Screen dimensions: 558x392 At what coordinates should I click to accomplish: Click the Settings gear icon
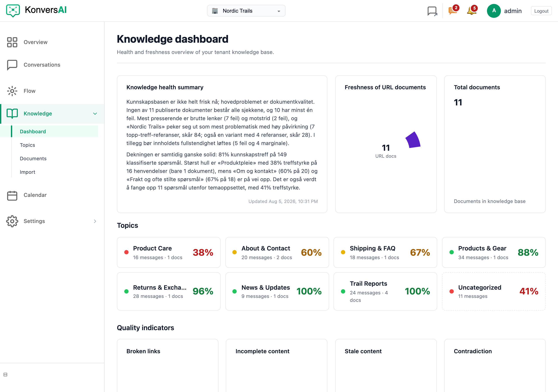tap(12, 221)
